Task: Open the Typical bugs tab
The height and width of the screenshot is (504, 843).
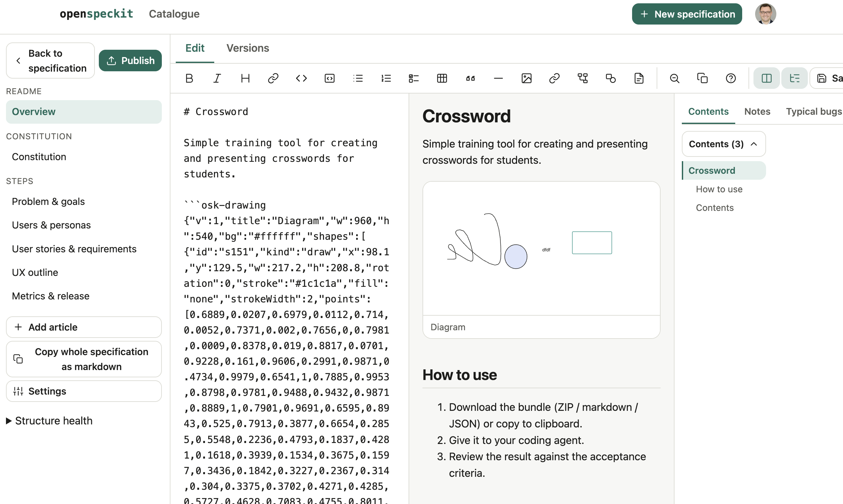Action: pyautogui.click(x=814, y=111)
